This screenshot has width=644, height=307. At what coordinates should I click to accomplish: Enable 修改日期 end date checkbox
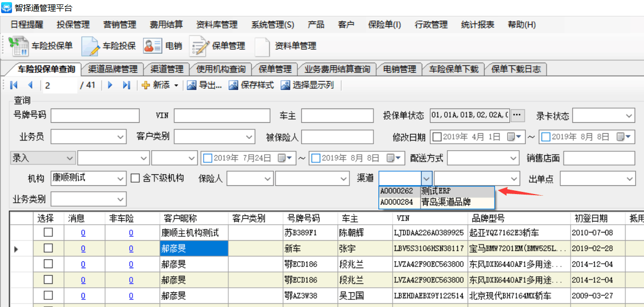coord(546,137)
